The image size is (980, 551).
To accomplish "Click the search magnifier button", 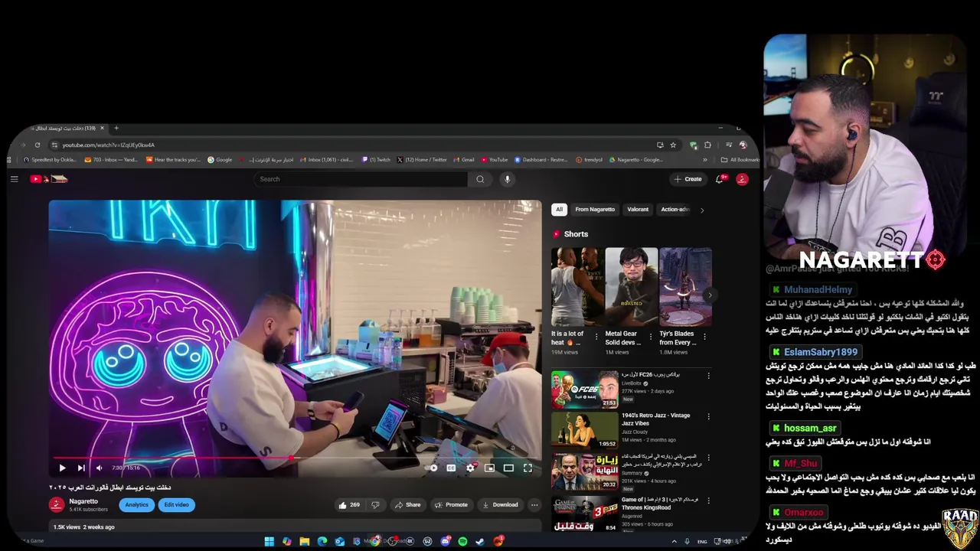I will pyautogui.click(x=480, y=179).
